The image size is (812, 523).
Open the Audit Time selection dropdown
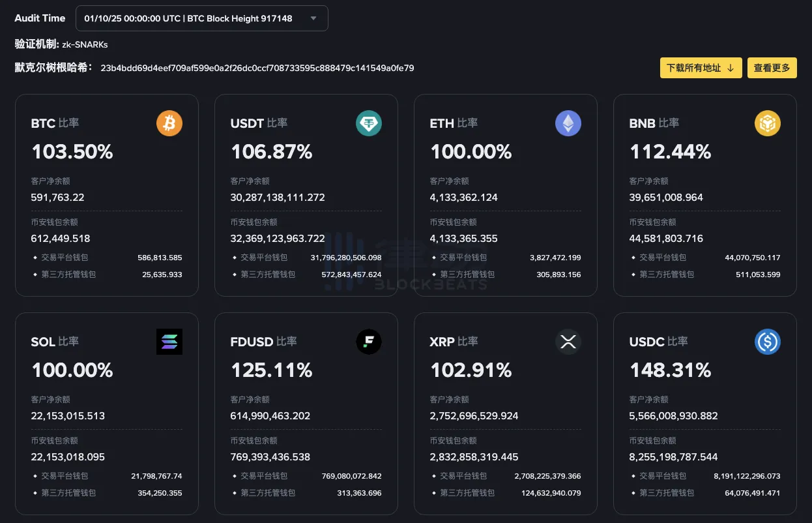[202, 18]
